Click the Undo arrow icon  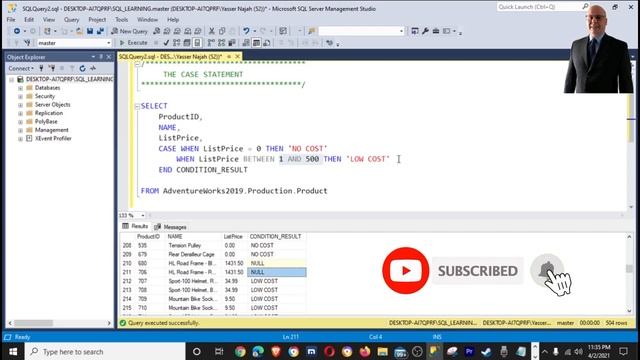[246, 31]
